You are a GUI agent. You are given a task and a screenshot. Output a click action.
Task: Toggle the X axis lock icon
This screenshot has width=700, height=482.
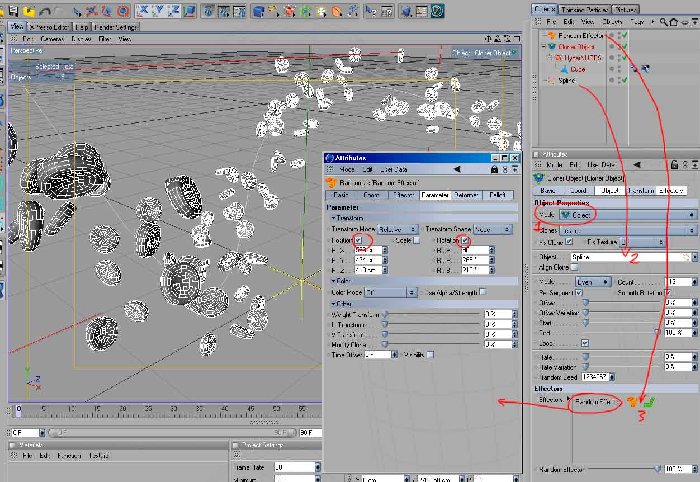(142, 10)
